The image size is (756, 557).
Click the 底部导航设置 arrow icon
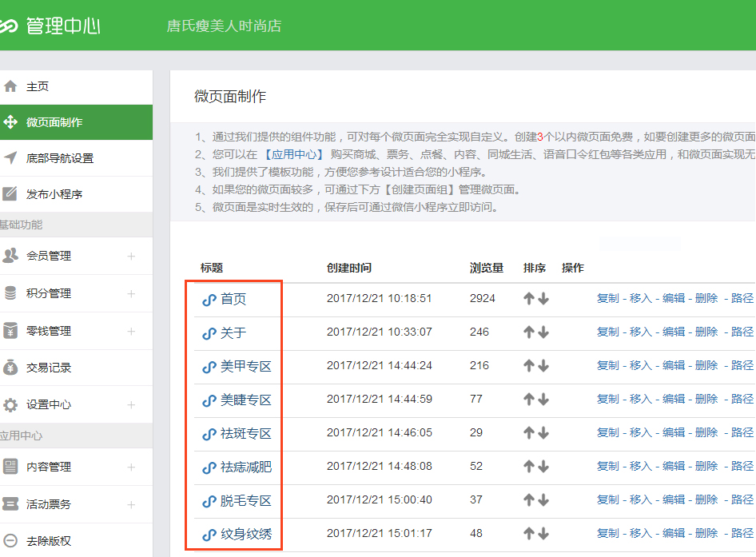click(x=10, y=157)
